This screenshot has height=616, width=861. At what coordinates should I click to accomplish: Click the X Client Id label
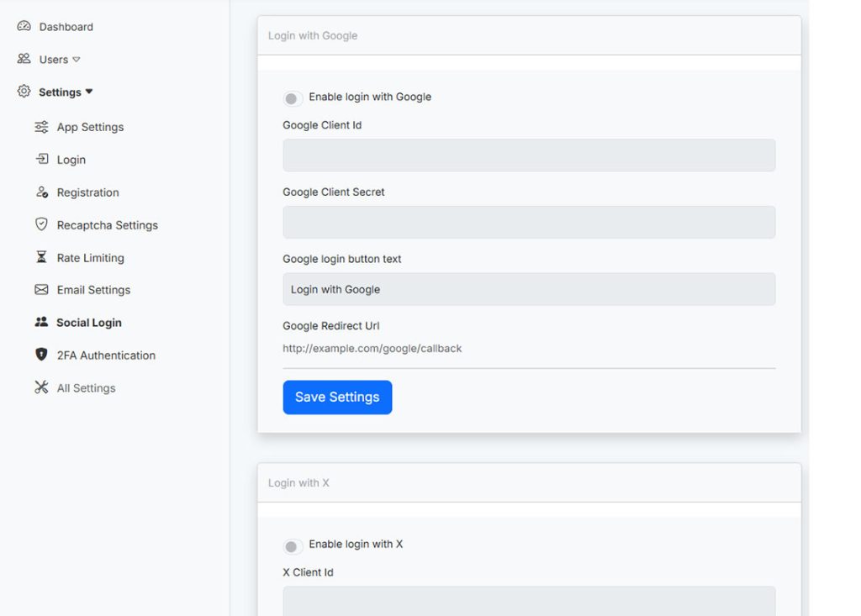(308, 572)
